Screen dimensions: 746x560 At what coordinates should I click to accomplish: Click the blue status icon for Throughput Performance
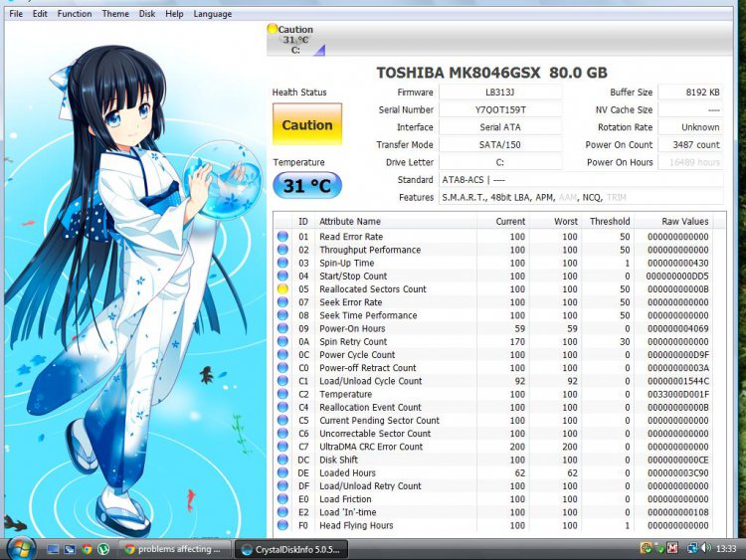point(282,250)
